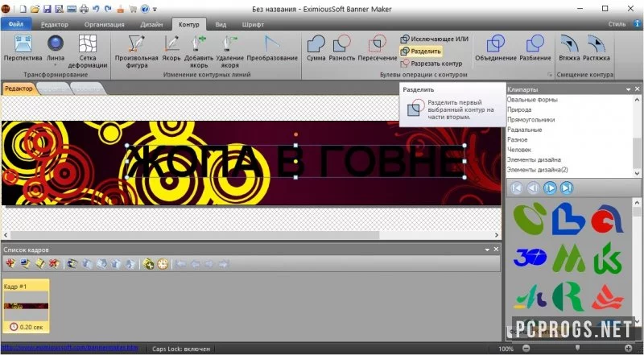Go to first clipart page
Screen dimensions: 644x355
click(516, 188)
